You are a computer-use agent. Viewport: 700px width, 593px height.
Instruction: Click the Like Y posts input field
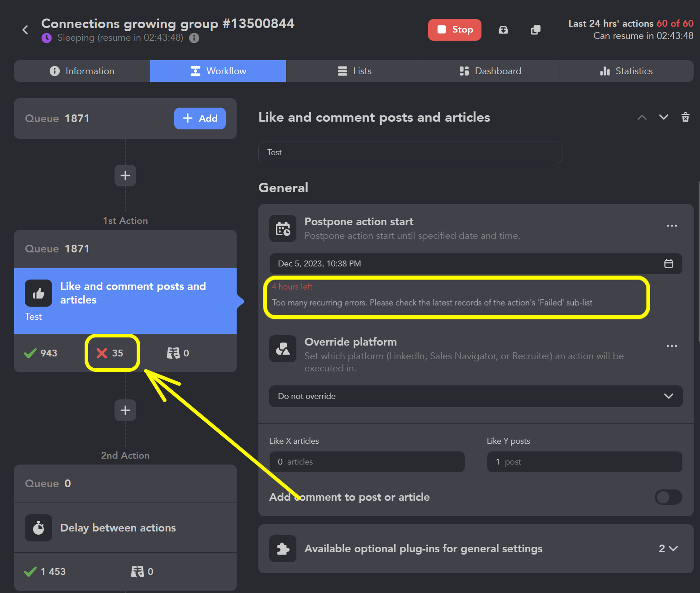tap(584, 462)
